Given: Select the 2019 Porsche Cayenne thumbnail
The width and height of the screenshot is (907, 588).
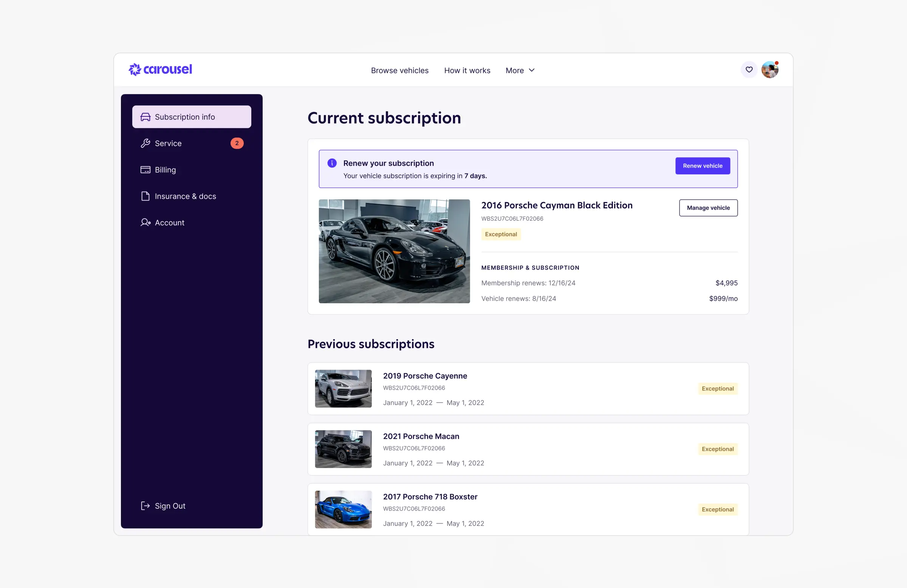Looking at the screenshot, I should click(343, 389).
